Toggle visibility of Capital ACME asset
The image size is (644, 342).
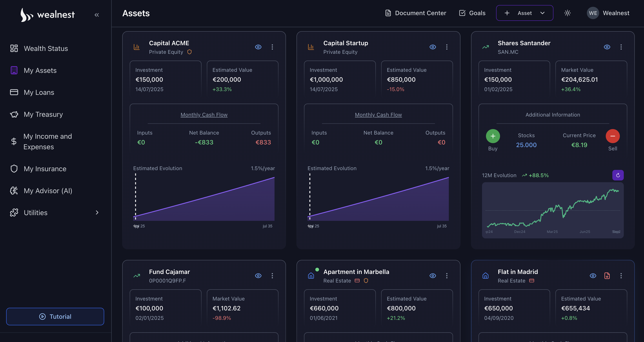[258, 47]
